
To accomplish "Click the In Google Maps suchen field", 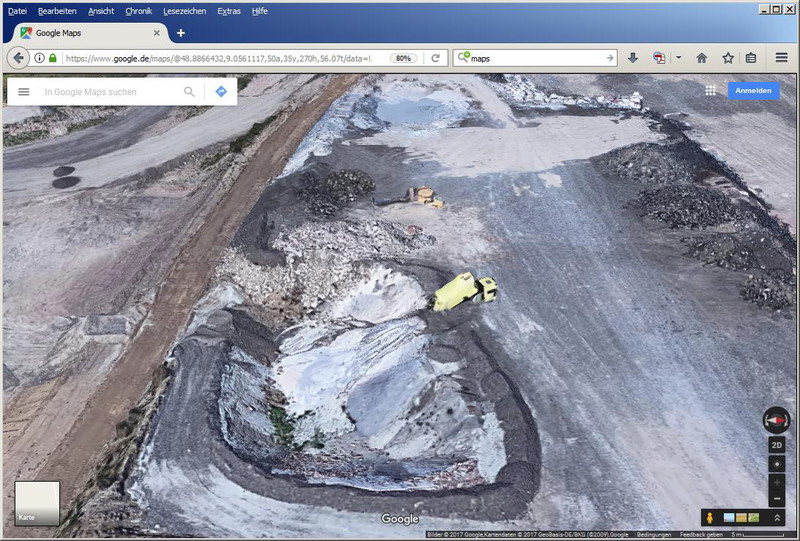I will tap(110, 92).
